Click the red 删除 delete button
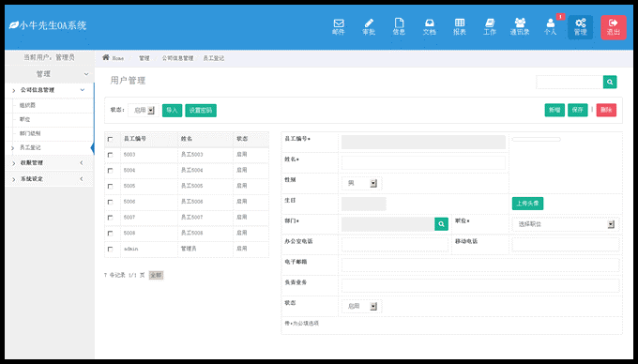Viewport: 638px width, 364px height. [x=606, y=110]
